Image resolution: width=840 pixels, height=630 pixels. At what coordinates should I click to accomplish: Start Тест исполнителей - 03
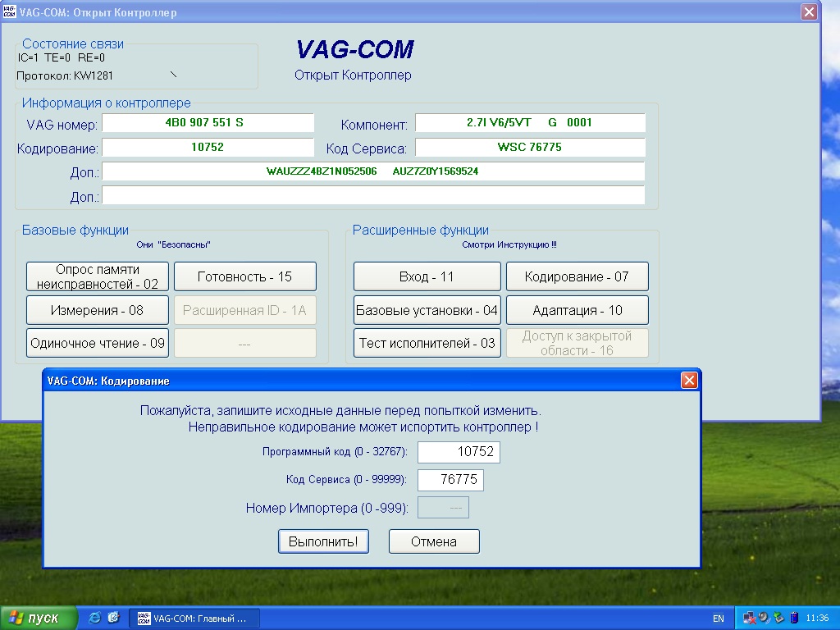click(x=427, y=343)
